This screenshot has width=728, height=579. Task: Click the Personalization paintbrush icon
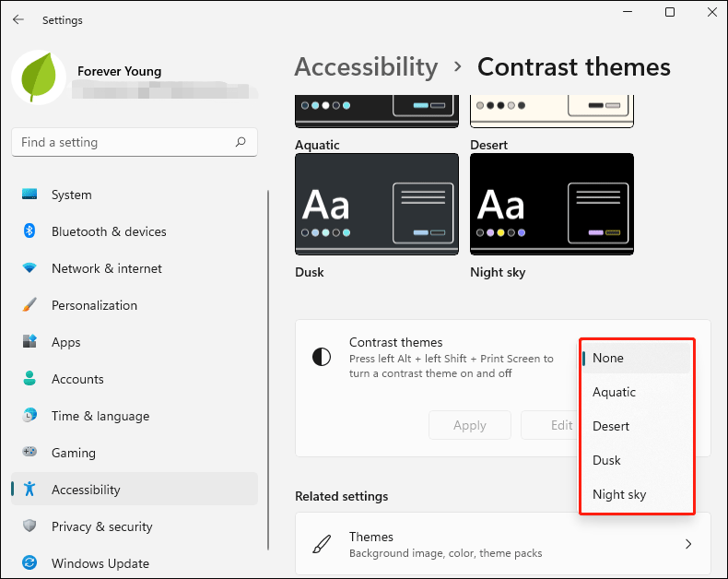(29, 305)
